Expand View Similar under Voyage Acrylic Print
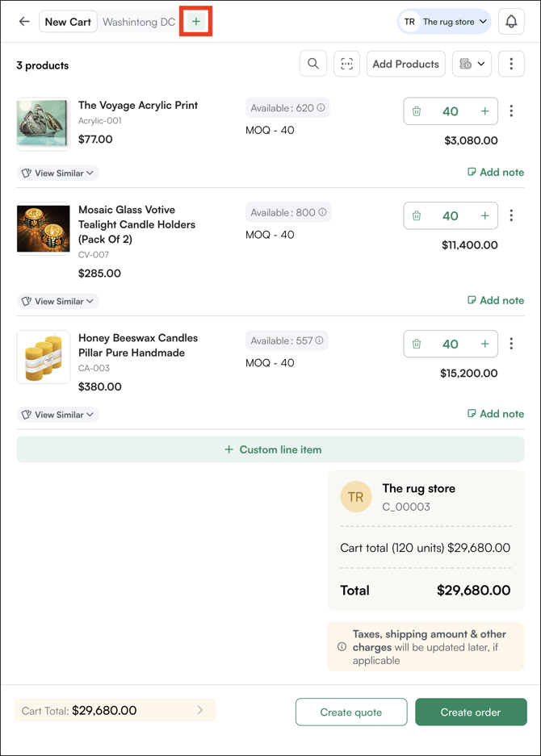541x756 pixels. coord(57,173)
